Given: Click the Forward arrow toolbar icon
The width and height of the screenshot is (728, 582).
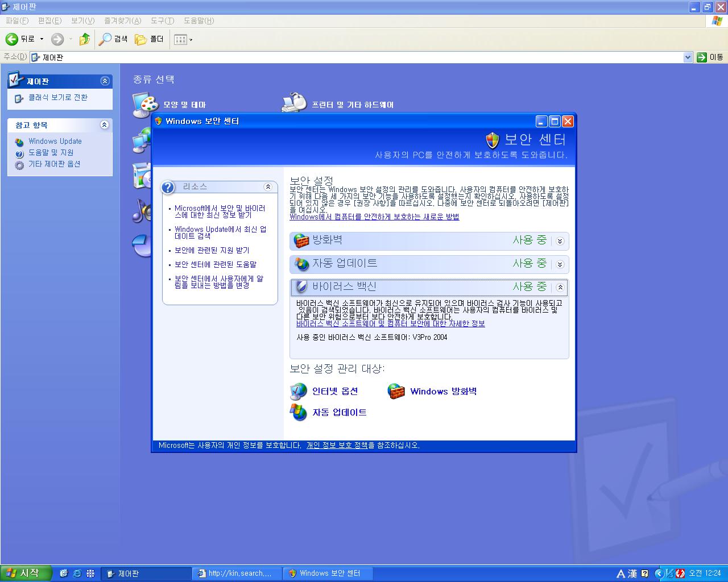Looking at the screenshot, I should click(57, 39).
